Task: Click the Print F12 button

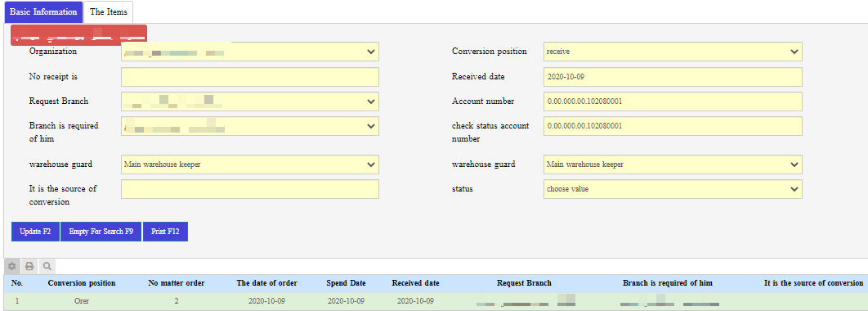Action: click(166, 232)
